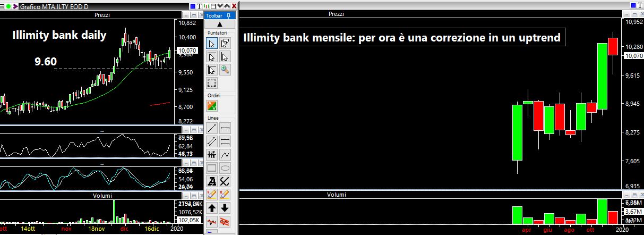Select the pointer-with-info-box tool in Puntatori
Image resolution: width=644 pixels, height=235 pixels.
tap(225, 43)
